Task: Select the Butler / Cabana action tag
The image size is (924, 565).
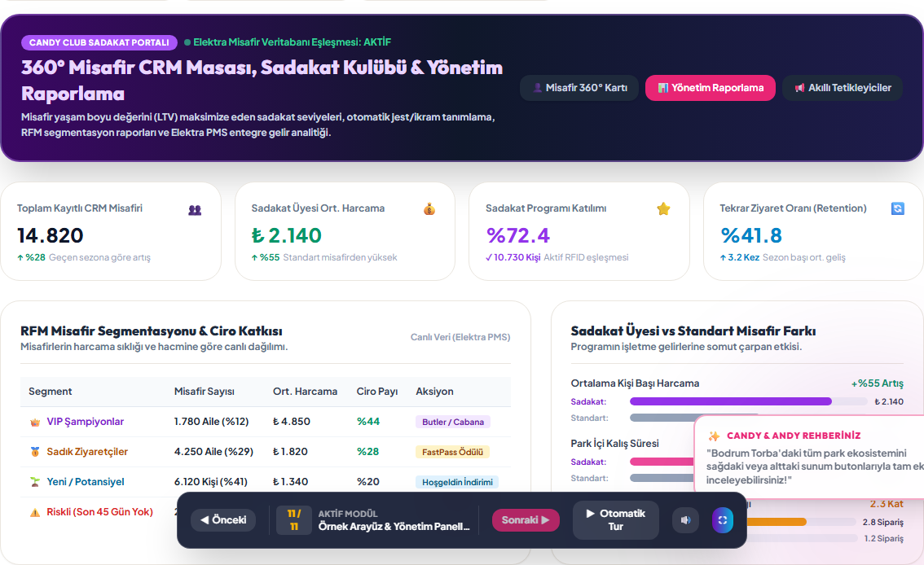Action: coord(452,422)
